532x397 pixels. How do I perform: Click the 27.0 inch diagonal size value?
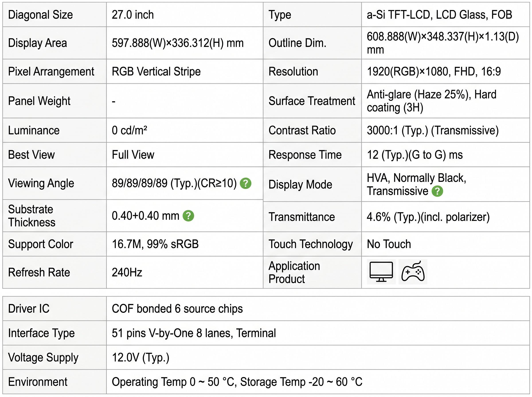click(x=133, y=15)
